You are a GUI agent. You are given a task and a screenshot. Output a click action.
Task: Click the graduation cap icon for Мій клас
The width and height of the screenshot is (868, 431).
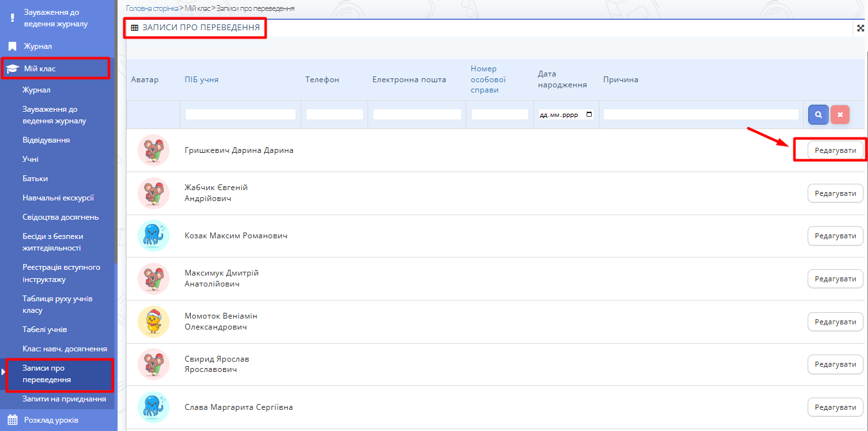pyautogui.click(x=12, y=69)
